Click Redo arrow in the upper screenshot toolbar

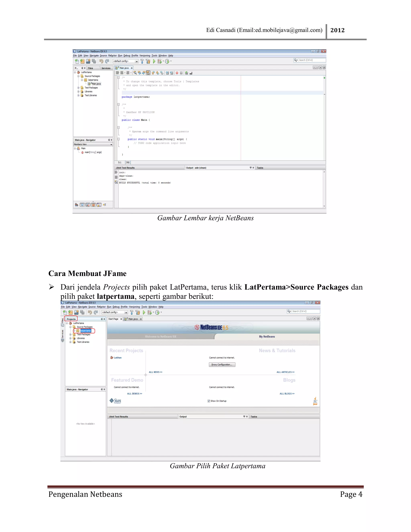[107, 61]
